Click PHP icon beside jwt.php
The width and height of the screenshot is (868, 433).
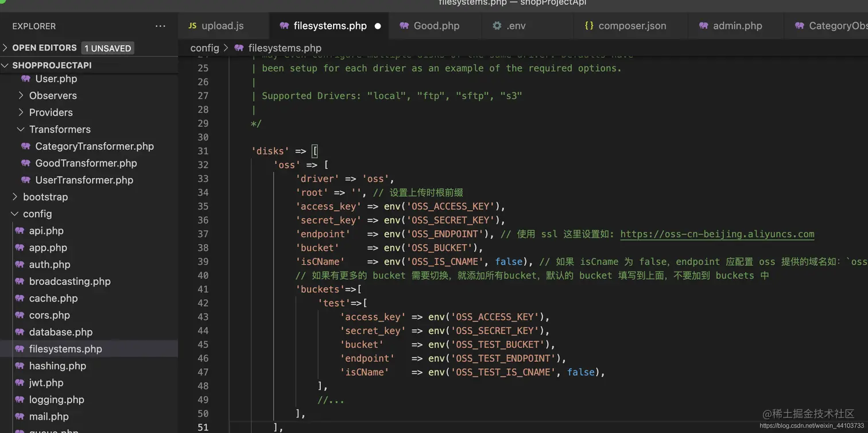coord(20,383)
